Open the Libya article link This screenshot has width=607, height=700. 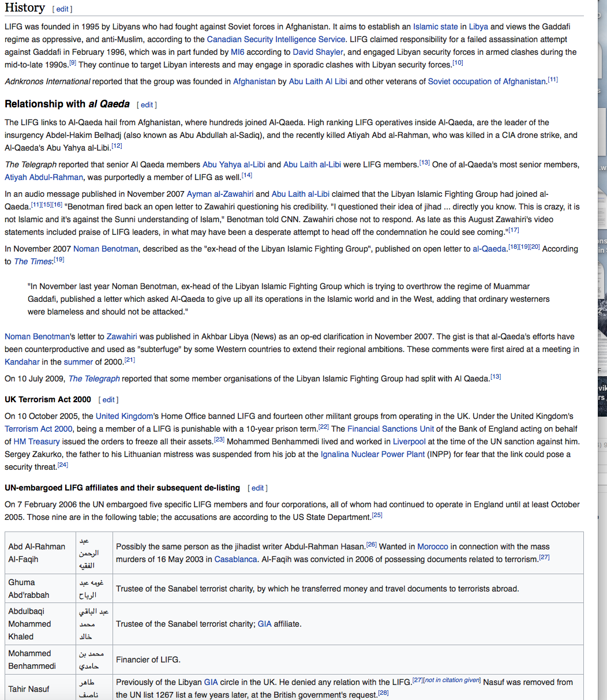click(x=478, y=27)
